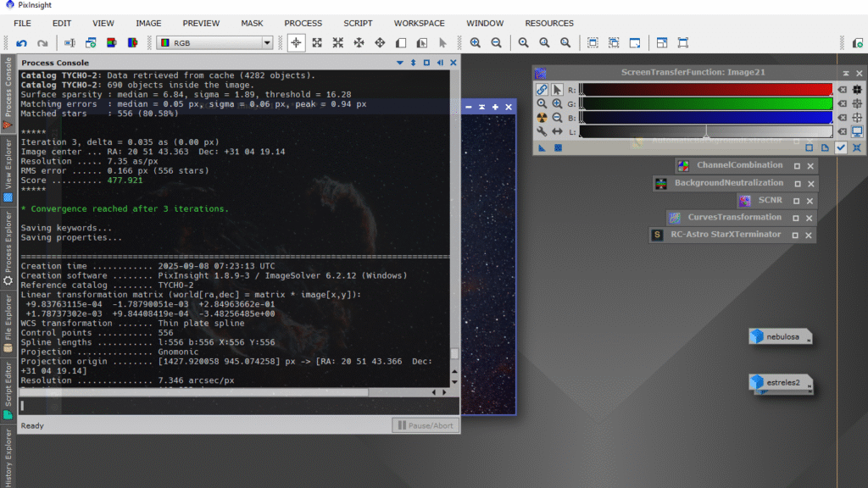The width and height of the screenshot is (868, 488).
Task: Click the STF blue square apply icon
Action: (558, 147)
